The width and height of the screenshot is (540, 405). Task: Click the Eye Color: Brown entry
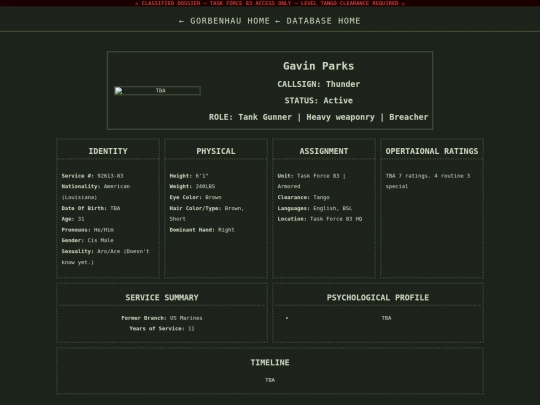pyautogui.click(x=195, y=197)
